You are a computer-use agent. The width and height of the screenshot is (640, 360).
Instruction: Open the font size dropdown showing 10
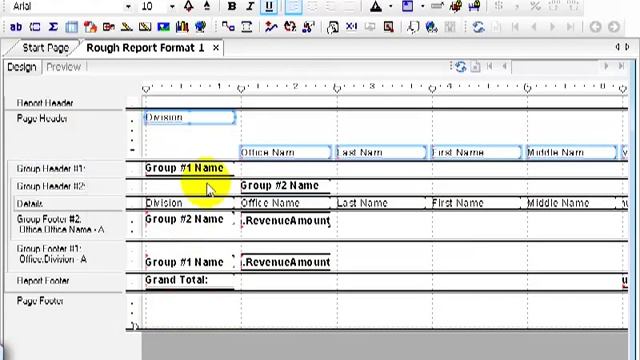tap(172, 7)
